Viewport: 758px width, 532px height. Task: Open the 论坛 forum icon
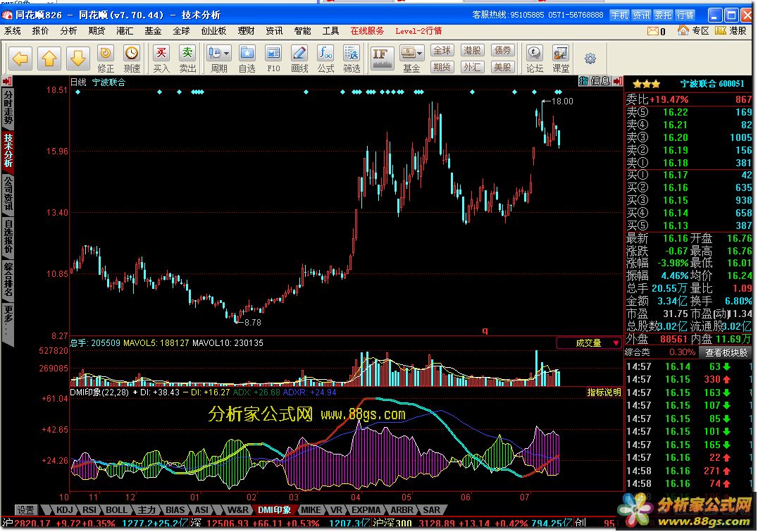point(535,59)
